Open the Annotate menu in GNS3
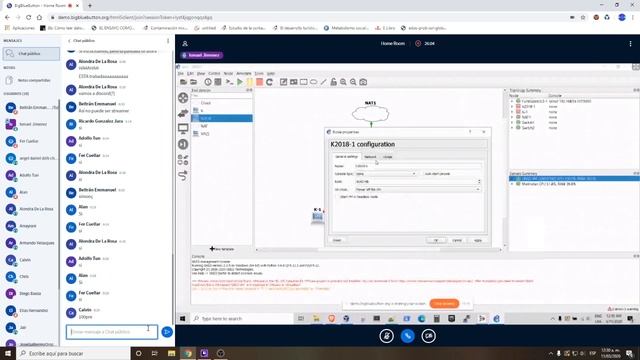Viewport: 640px width, 360px height. point(244,73)
